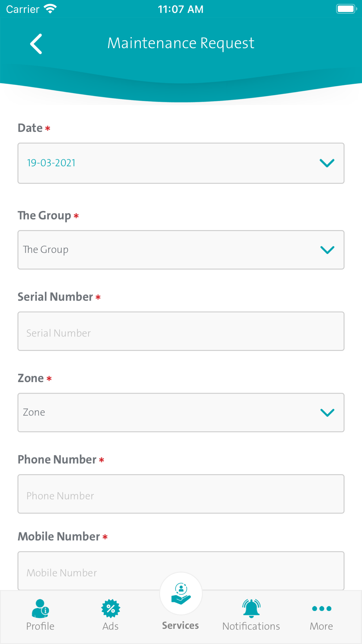The height and width of the screenshot is (644, 362).
Task: Tap the Wi-Fi status icon
Action: click(50, 9)
